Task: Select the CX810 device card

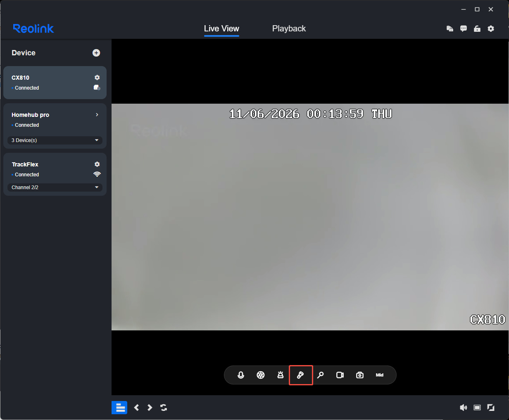Action: tap(55, 83)
